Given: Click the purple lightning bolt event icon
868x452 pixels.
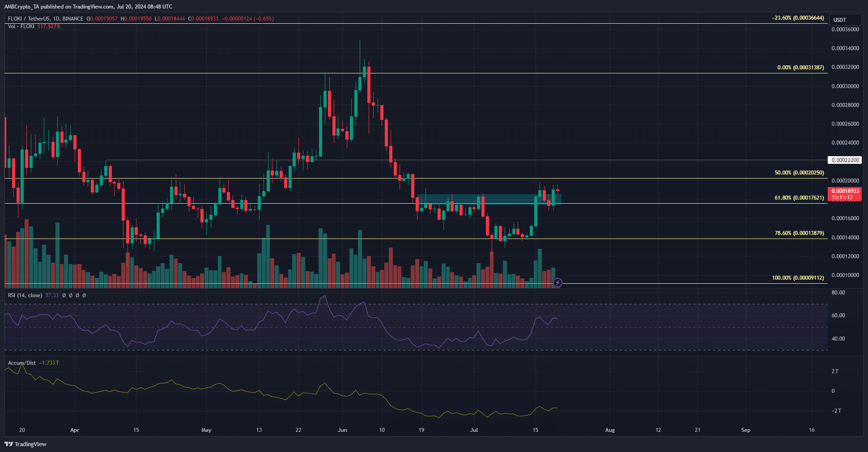Looking at the screenshot, I should pos(557,282).
